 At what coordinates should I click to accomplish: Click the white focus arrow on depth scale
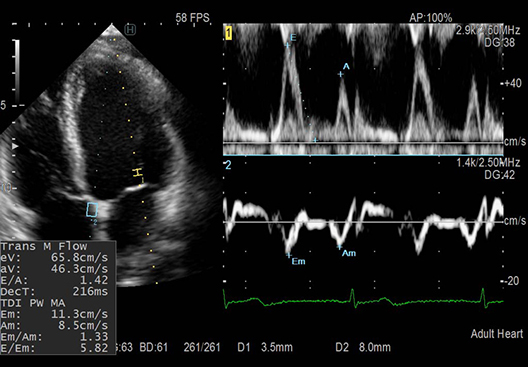coord(15,146)
